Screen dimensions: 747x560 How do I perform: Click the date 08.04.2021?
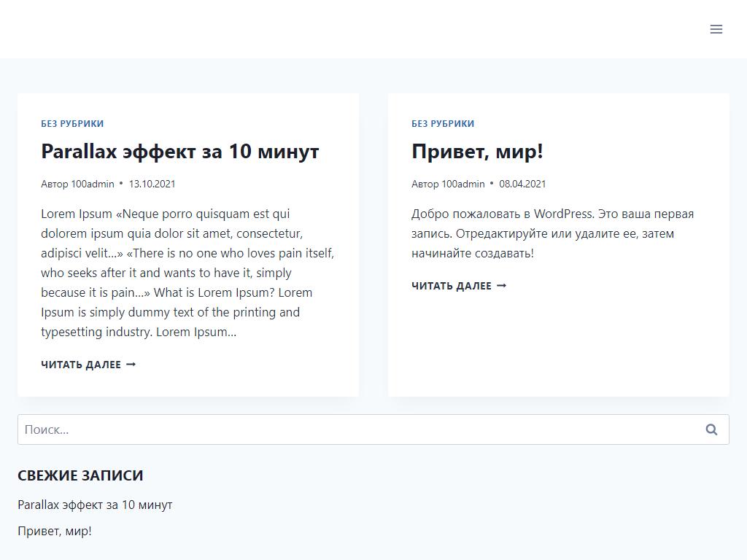522,184
